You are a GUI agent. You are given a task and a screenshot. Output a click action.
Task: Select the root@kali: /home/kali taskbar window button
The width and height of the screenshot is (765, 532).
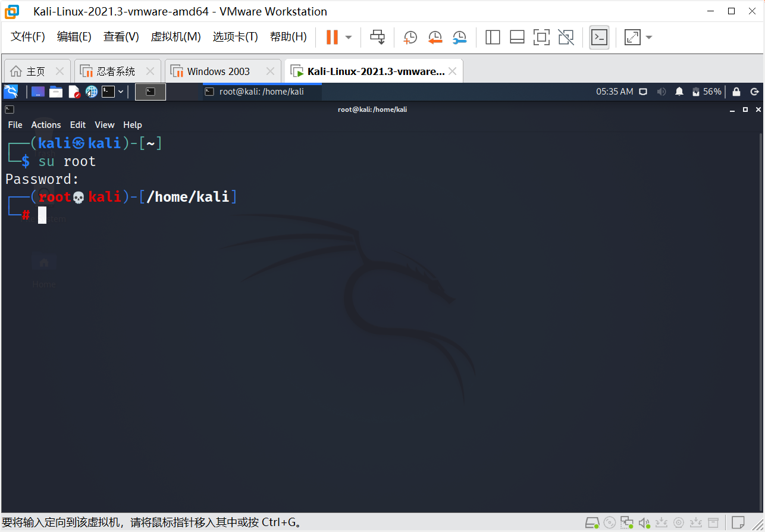tap(262, 92)
